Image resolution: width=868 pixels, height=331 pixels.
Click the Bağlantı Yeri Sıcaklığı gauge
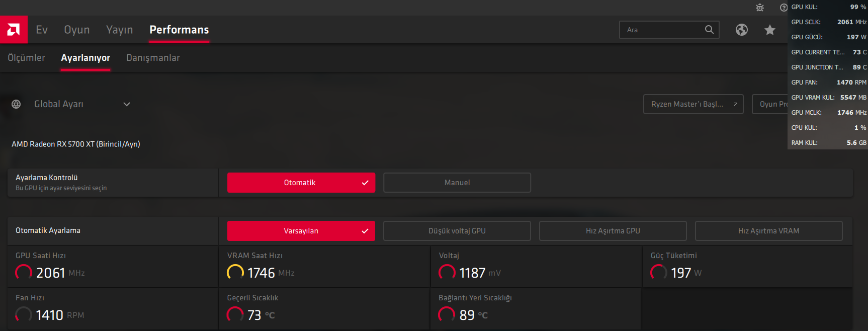tap(447, 315)
